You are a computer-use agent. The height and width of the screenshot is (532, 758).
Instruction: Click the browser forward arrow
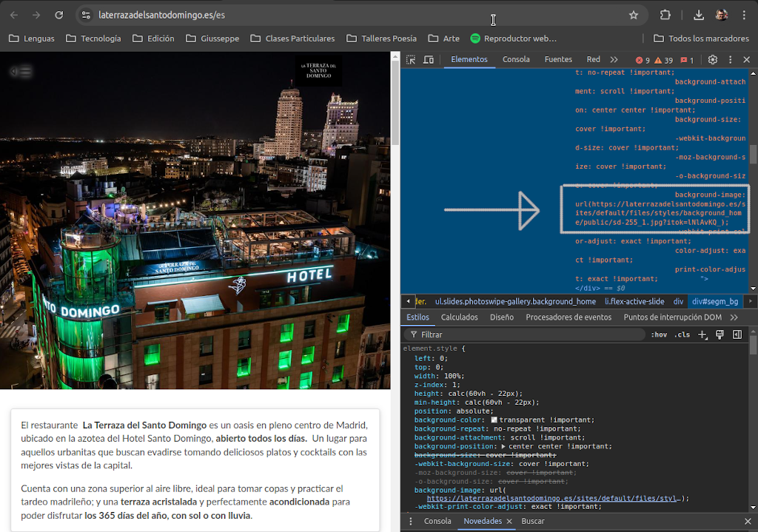(36, 15)
